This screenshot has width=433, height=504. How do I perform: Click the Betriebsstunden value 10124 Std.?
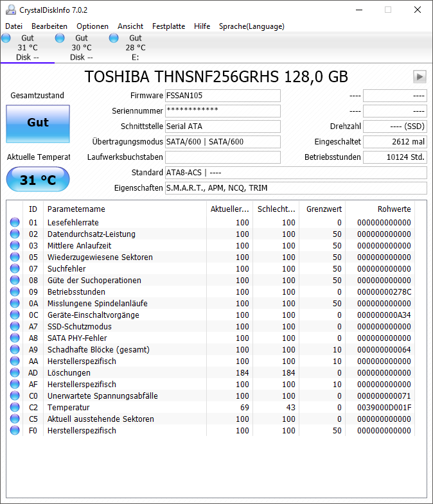(395, 157)
